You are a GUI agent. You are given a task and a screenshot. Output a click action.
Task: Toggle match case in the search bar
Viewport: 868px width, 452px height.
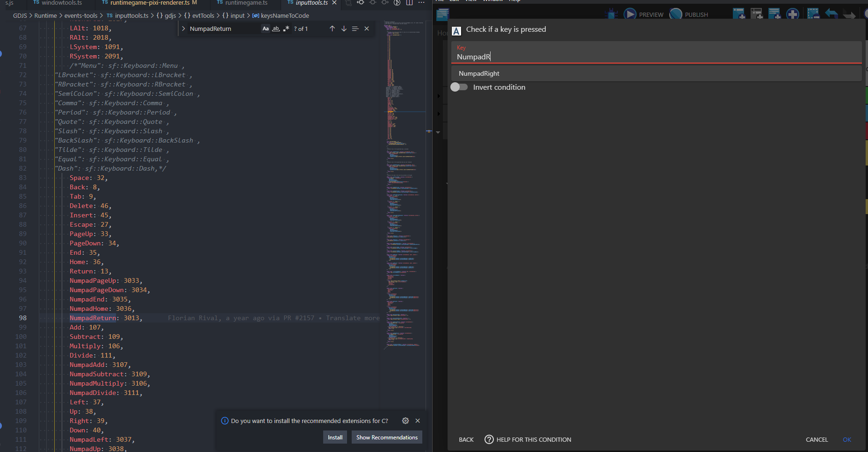pos(266,29)
